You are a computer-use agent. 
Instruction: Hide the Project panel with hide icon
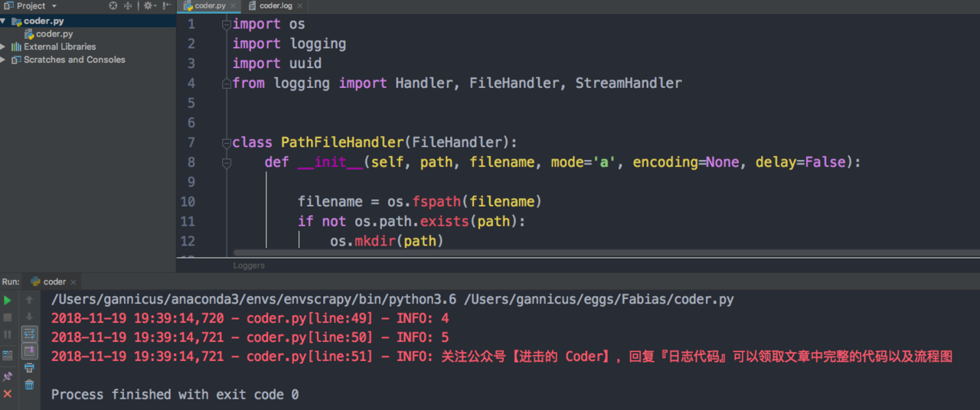point(165,6)
